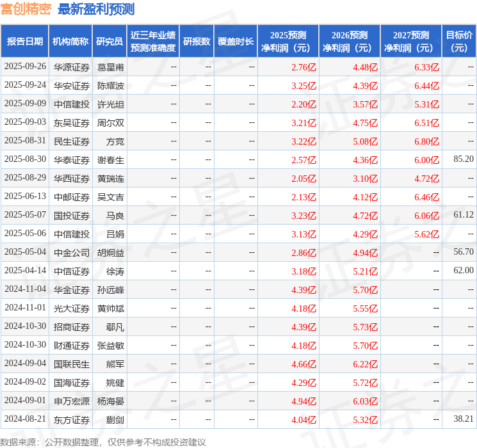This screenshot has width=477, height=448.
Task: Click the 国投证券 institution cell
Action: tap(72, 215)
